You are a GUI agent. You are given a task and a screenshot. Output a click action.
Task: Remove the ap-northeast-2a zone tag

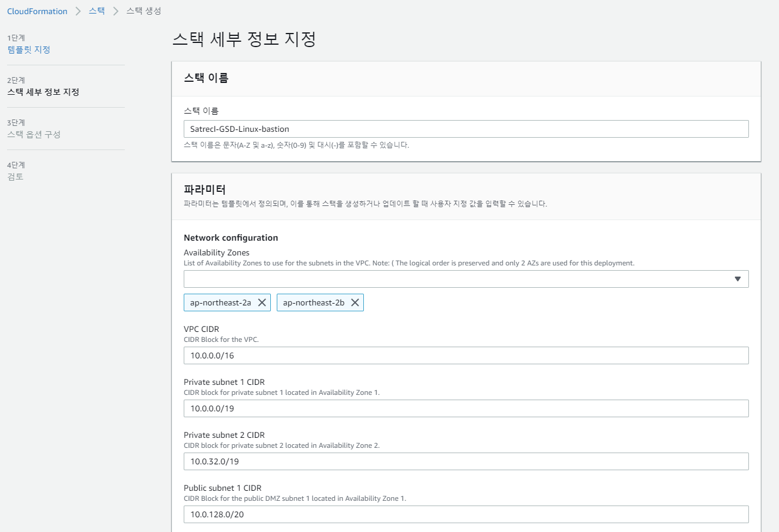point(262,302)
